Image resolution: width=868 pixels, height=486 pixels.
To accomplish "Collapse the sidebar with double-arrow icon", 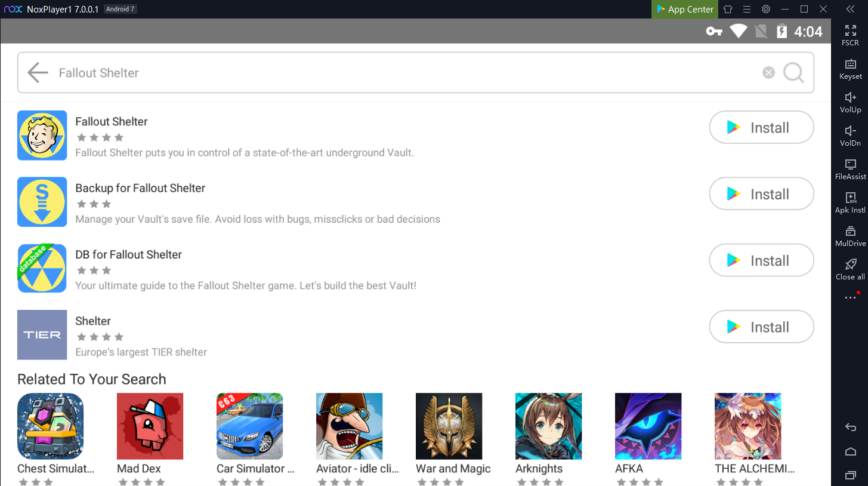I will 851,9.
